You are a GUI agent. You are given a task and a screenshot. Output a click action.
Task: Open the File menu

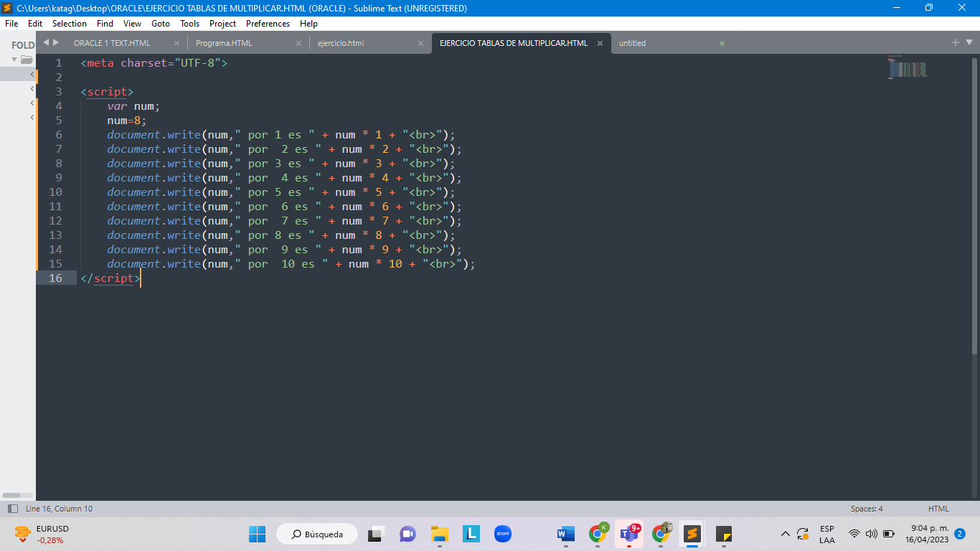coord(11,24)
